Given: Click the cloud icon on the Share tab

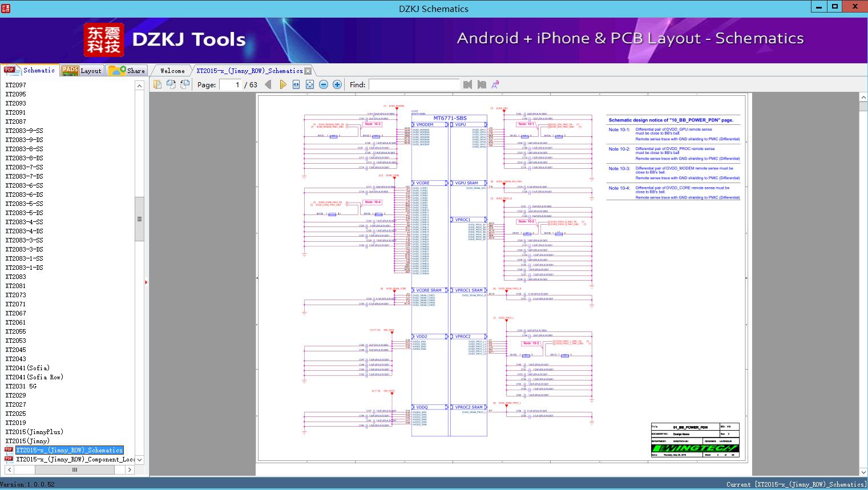Looking at the screenshot, I should coord(117,71).
